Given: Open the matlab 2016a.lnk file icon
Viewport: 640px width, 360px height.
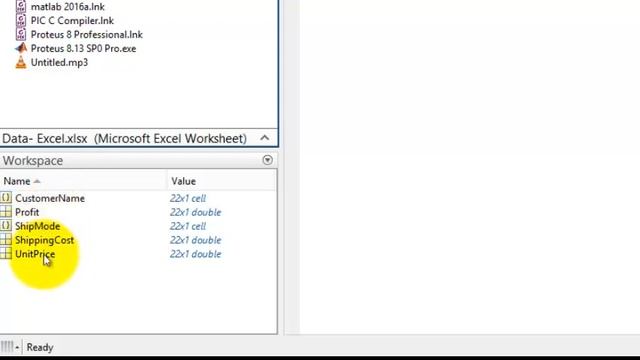Looking at the screenshot, I should 21,6.
